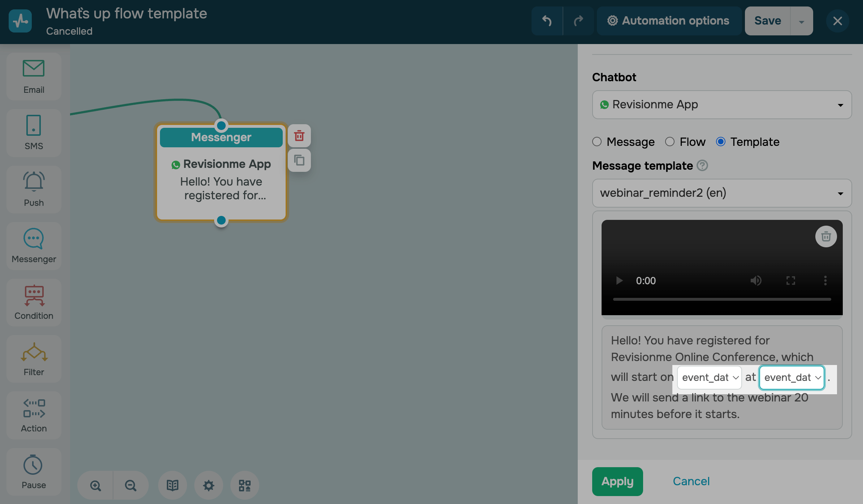Image resolution: width=863 pixels, height=504 pixels.
Task: Remove the video with the trash button
Action: [825, 236]
